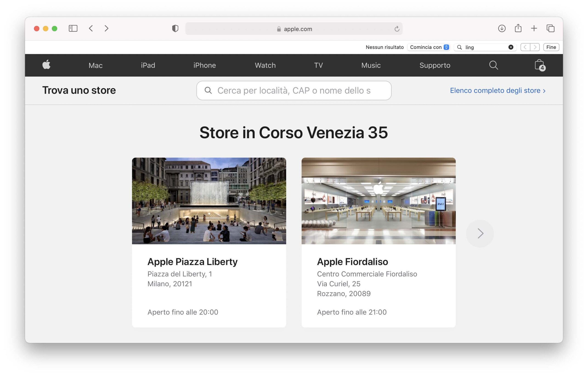The height and width of the screenshot is (376, 588).
Task: Toggle the Safari sidebar
Action: pyautogui.click(x=73, y=28)
